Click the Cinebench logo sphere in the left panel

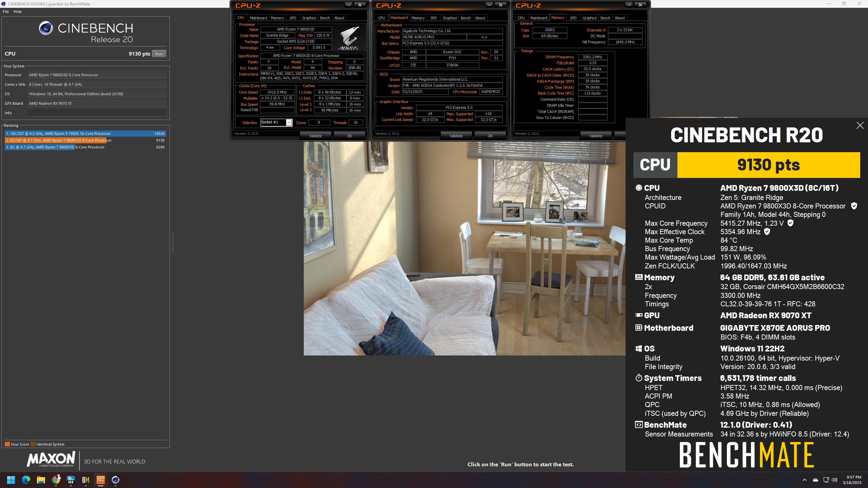[x=46, y=28]
